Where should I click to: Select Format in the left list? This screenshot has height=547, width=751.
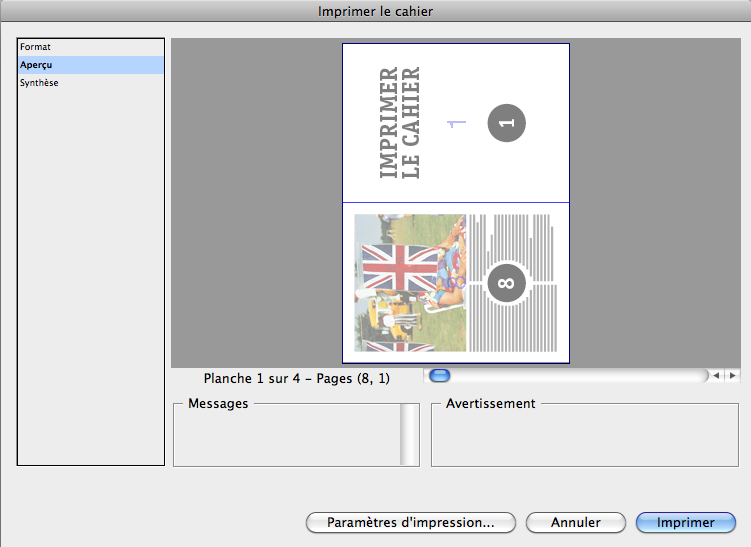pyautogui.click(x=36, y=47)
